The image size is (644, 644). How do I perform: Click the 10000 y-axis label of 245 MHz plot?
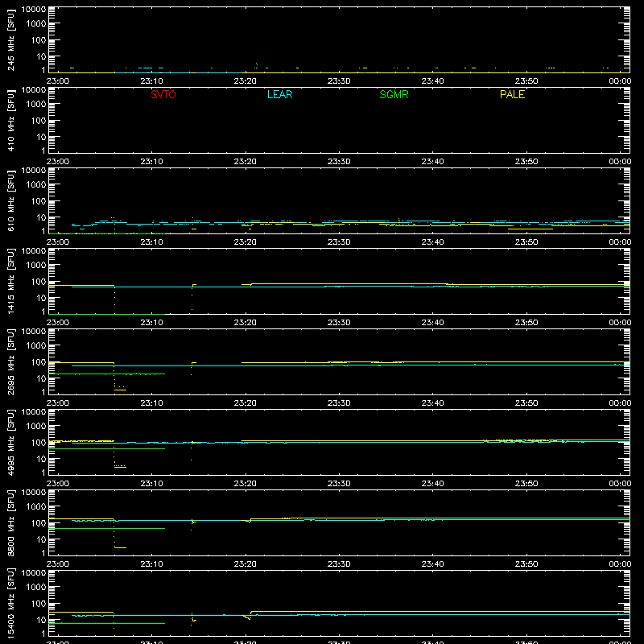34,10
